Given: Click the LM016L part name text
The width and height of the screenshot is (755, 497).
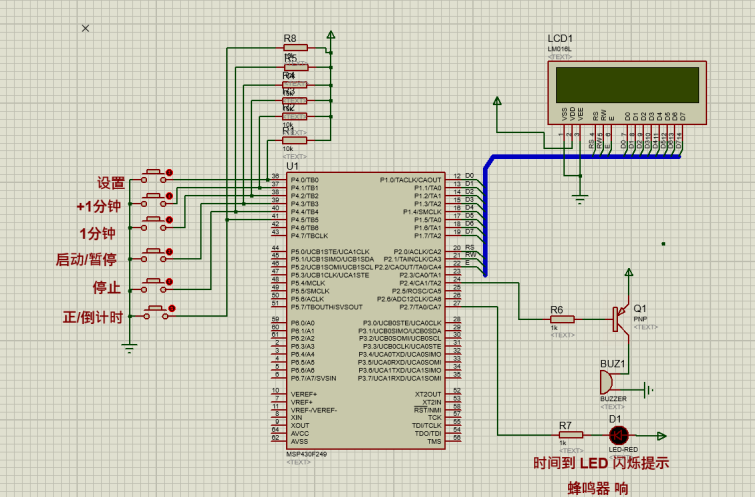Looking at the screenshot, I should click(559, 49).
